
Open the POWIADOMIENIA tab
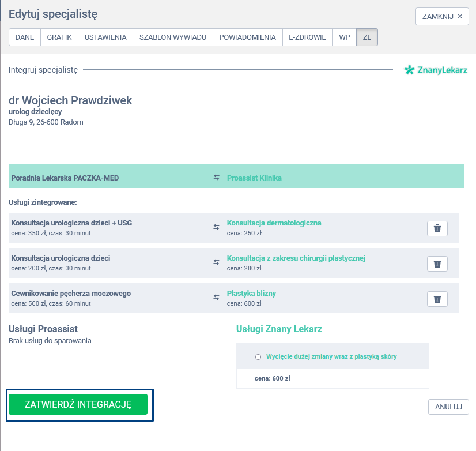[x=248, y=37]
